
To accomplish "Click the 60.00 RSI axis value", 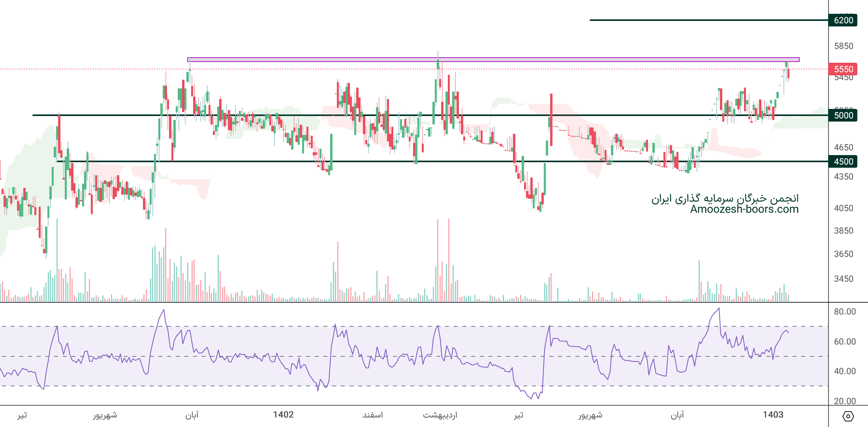I will pos(845,341).
